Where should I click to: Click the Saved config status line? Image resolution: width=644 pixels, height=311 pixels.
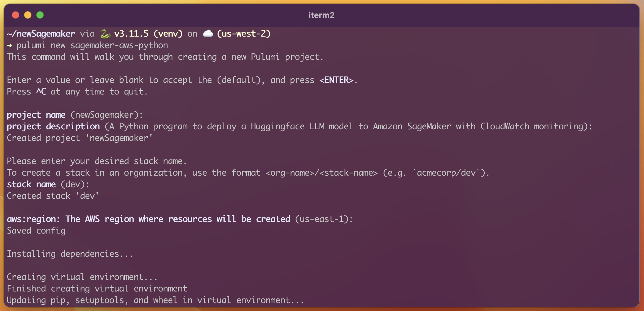tap(36, 231)
